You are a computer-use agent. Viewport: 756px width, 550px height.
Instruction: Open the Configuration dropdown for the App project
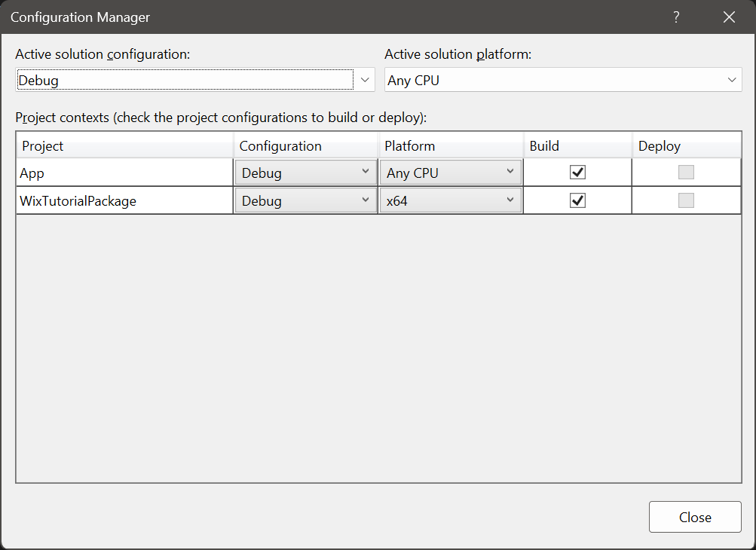pyautogui.click(x=367, y=172)
